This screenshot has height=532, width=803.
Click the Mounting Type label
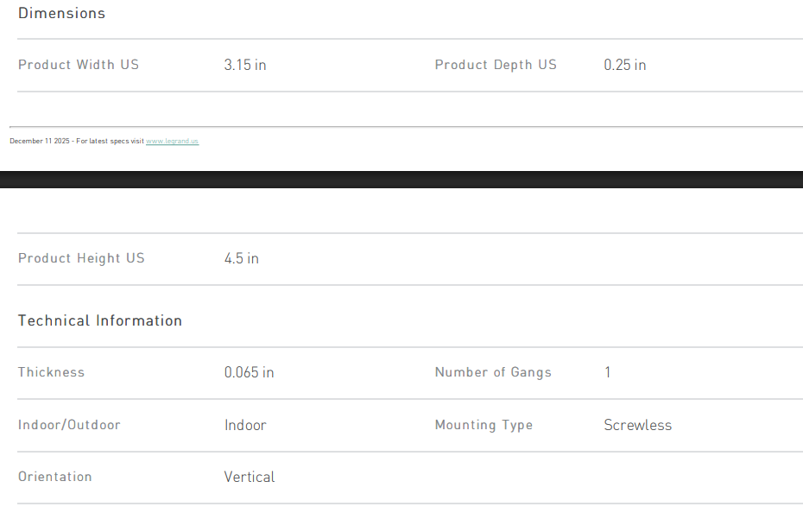pyautogui.click(x=484, y=425)
